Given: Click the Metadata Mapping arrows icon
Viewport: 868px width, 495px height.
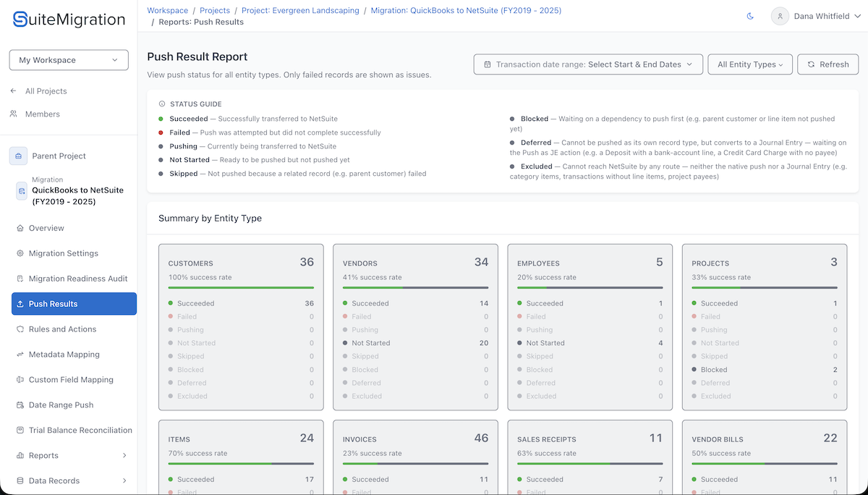Looking at the screenshot, I should coord(20,355).
